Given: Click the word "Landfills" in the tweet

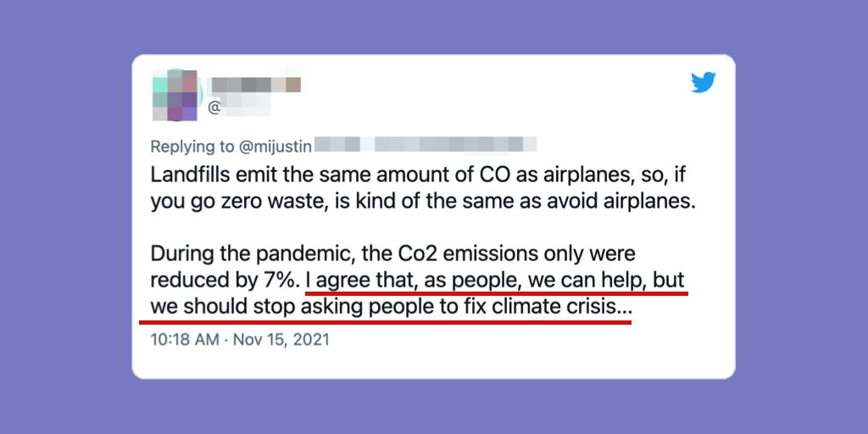Looking at the screenshot, I should (188, 176).
